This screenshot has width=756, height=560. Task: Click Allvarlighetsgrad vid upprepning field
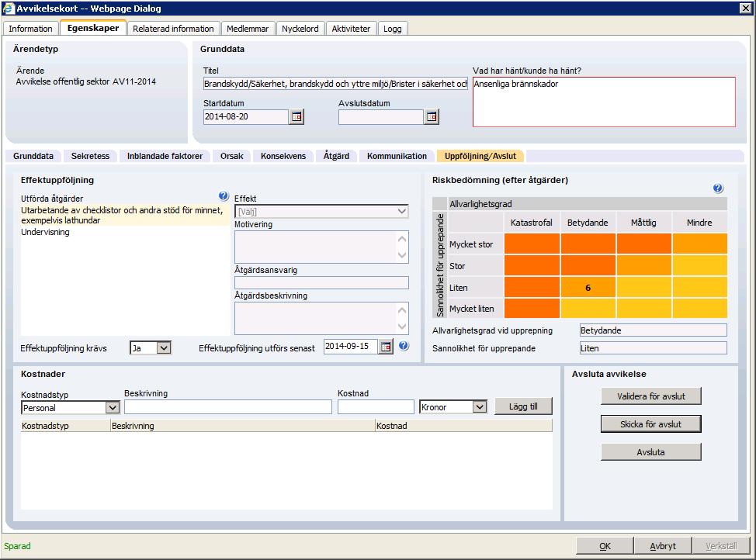(x=654, y=330)
